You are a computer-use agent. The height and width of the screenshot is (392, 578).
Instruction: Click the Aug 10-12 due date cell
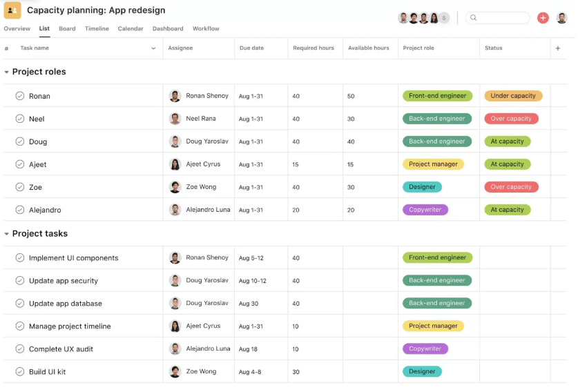tap(253, 281)
